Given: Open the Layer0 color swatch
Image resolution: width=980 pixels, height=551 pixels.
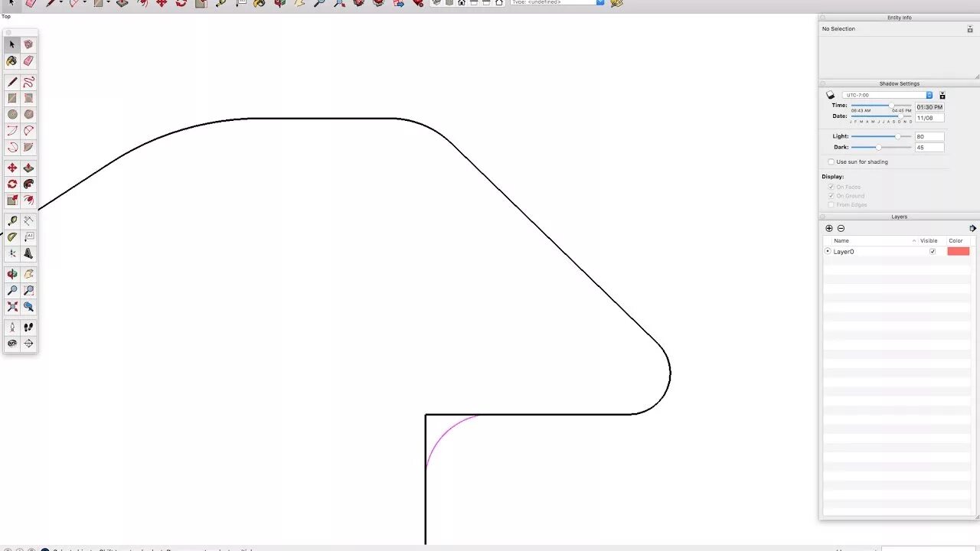Looking at the screenshot, I should 958,252.
